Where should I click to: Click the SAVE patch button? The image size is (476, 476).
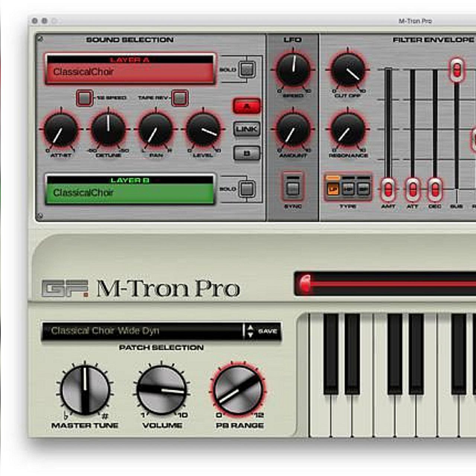(x=268, y=331)
